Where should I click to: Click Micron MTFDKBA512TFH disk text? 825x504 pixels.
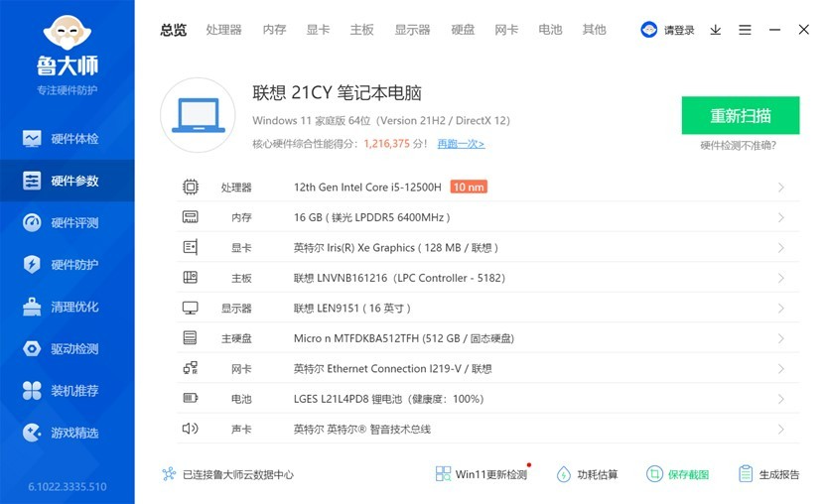tap(403, 338)
